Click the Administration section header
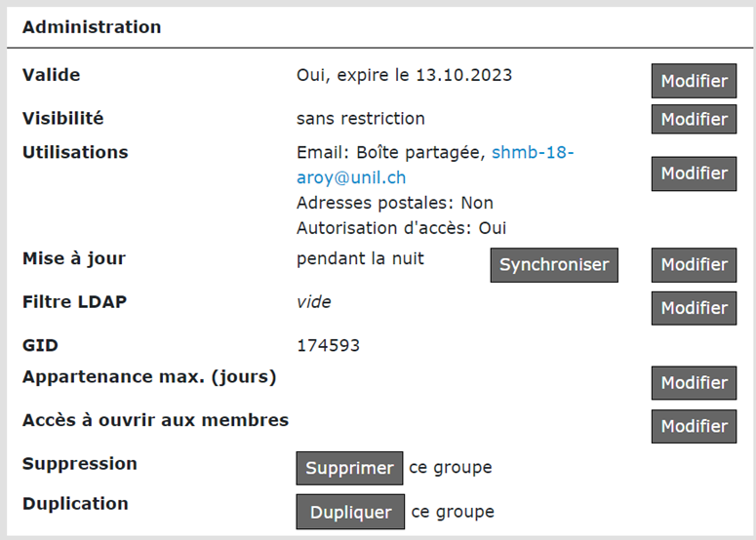The width and height of the screenshot is (756, 540). tap(92, 27)
